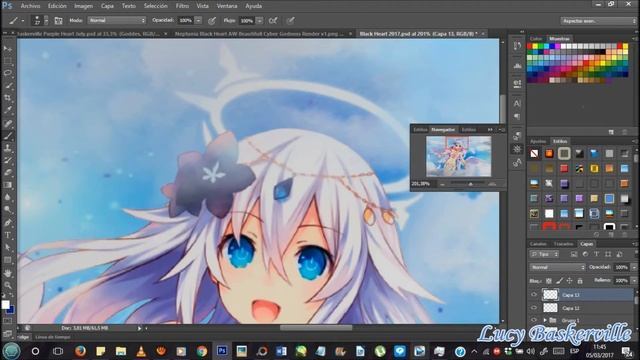Open the Histogram panel icon

(x=517, y=66)
